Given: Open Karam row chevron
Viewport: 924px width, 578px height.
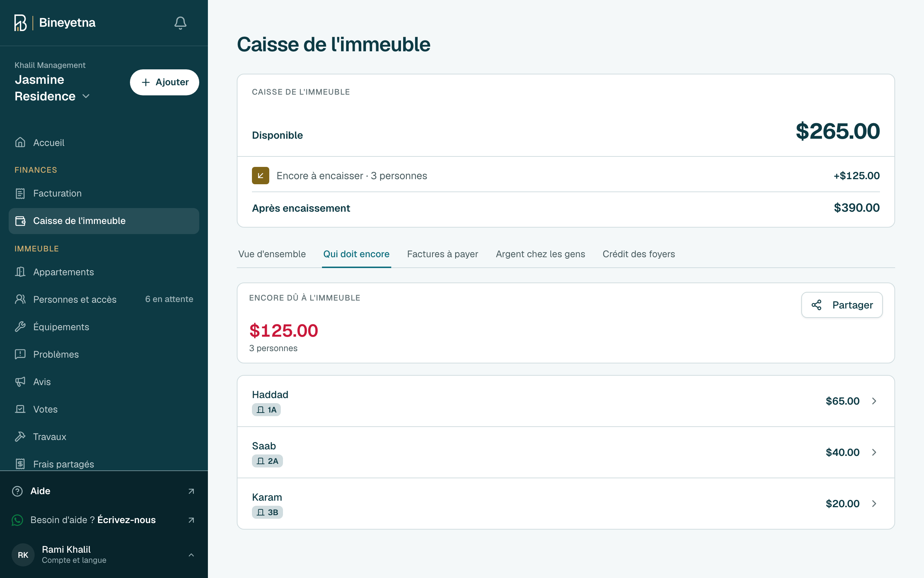Looking at the screenshot, I should [x=874, y=504].
